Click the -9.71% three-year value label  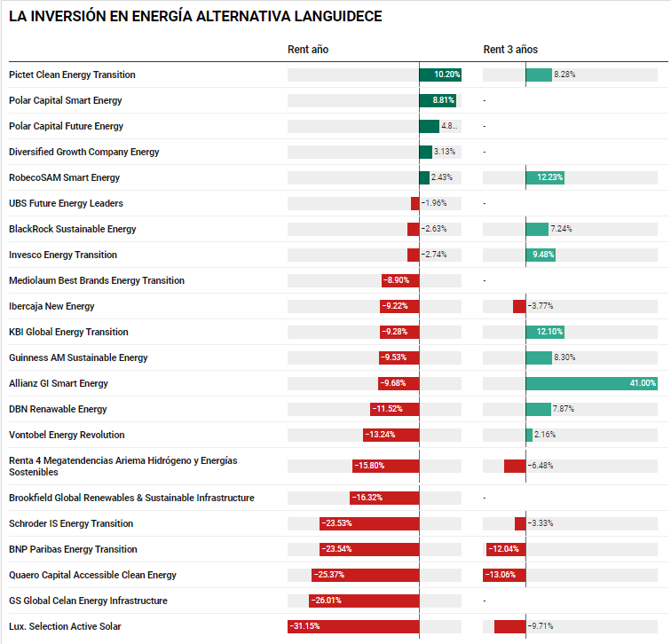click(541, 626)
